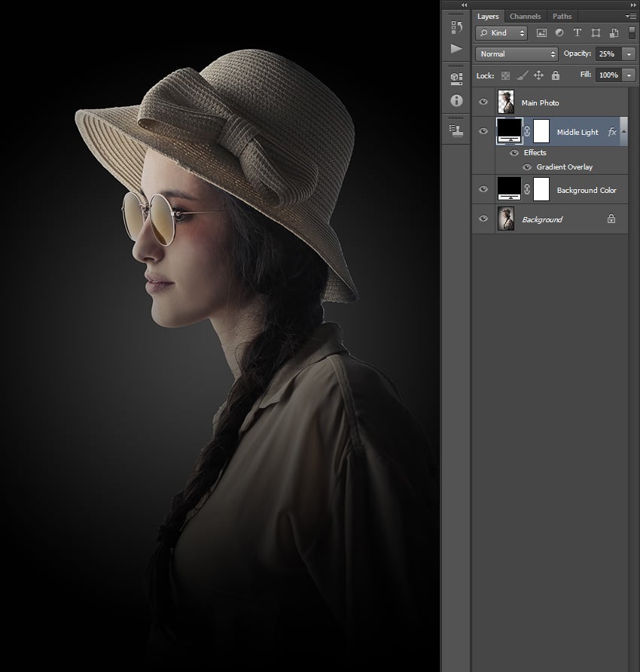
Task: Open the History panel icon
Action: coord(456,28)
